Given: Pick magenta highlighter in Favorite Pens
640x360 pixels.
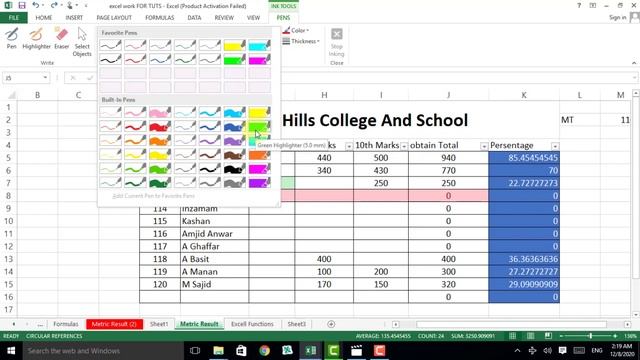Looking at the screenshot, I should coord(260,60).
